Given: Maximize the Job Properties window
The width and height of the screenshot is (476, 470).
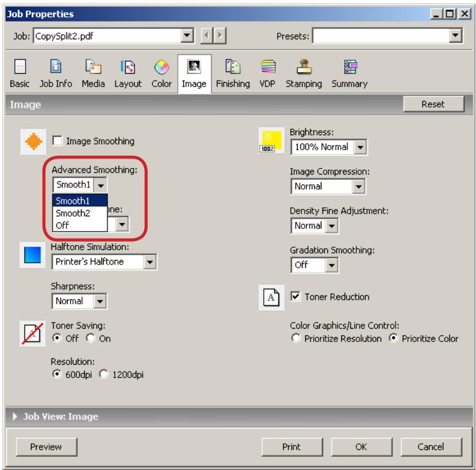Looking at the screenshot, I should coord(450,14).
